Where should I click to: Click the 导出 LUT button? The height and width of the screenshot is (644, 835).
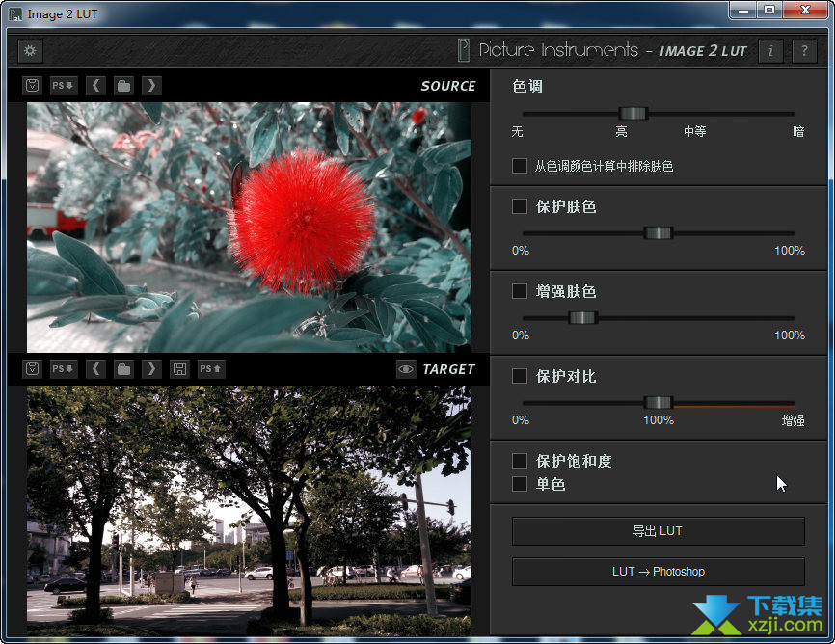tap(659, 531)
